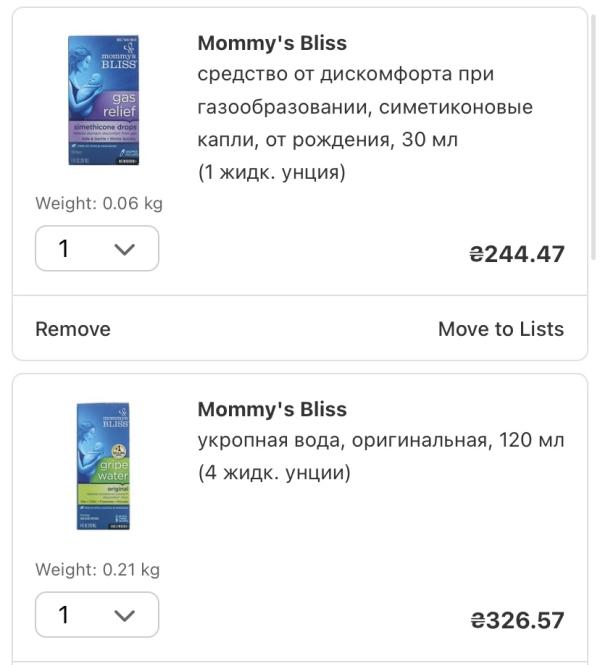Click the 4 жидк. унции text
This screenshot has width=600, height=665.
[274, 472]
